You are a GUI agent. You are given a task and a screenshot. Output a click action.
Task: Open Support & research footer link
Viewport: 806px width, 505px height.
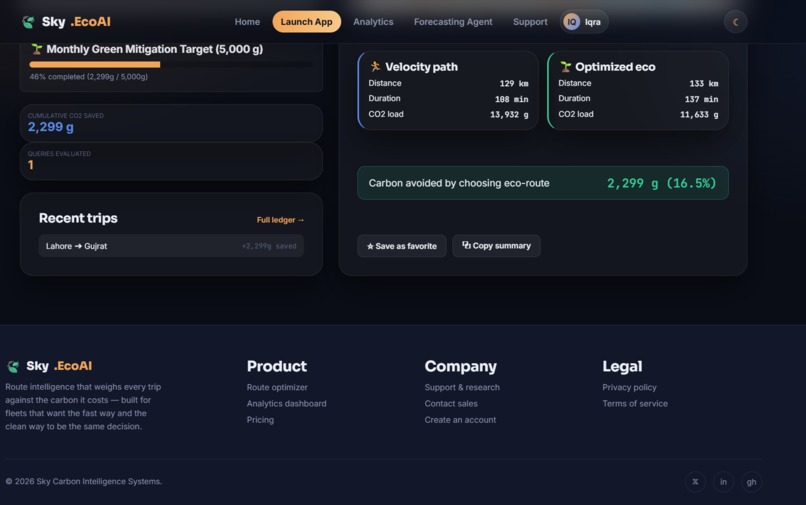(x=462, y=387)
